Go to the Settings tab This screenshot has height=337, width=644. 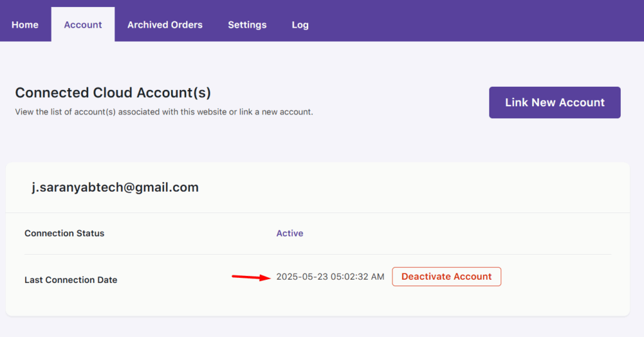(x=247, y=25)
